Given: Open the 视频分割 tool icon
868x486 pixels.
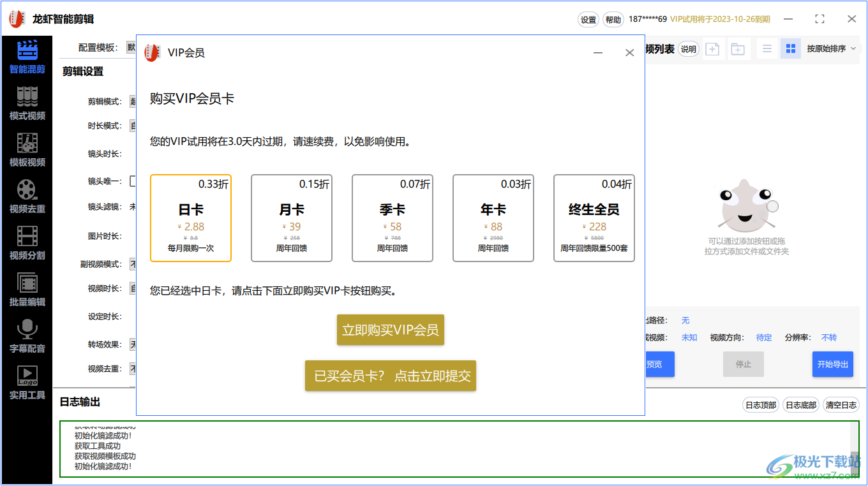Looking at the screenshot, I should 27,241.
